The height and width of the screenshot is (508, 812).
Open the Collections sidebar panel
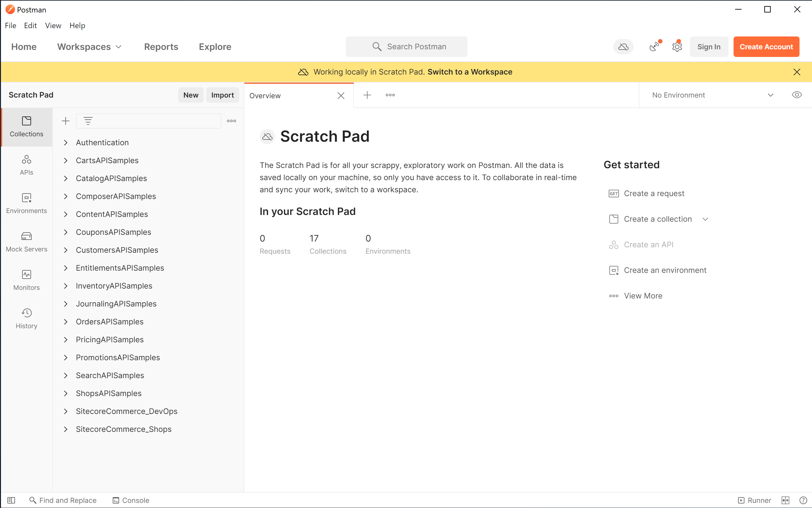pos(27,127)
